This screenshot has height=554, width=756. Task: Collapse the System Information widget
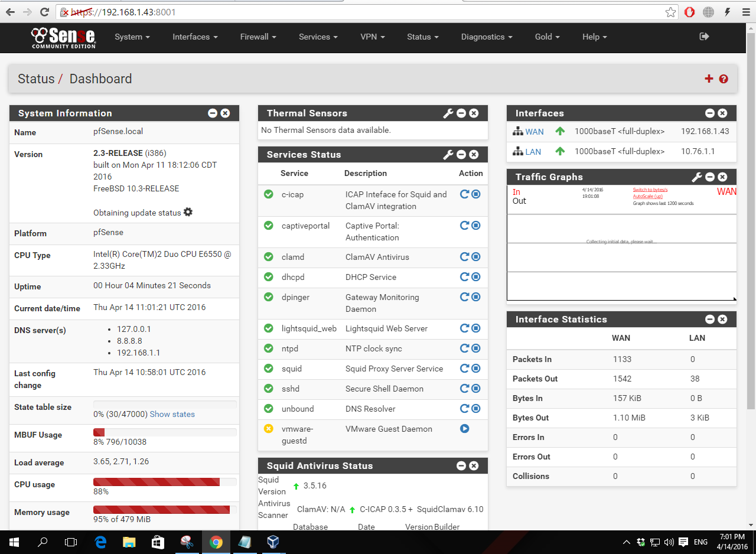[213, 113]
